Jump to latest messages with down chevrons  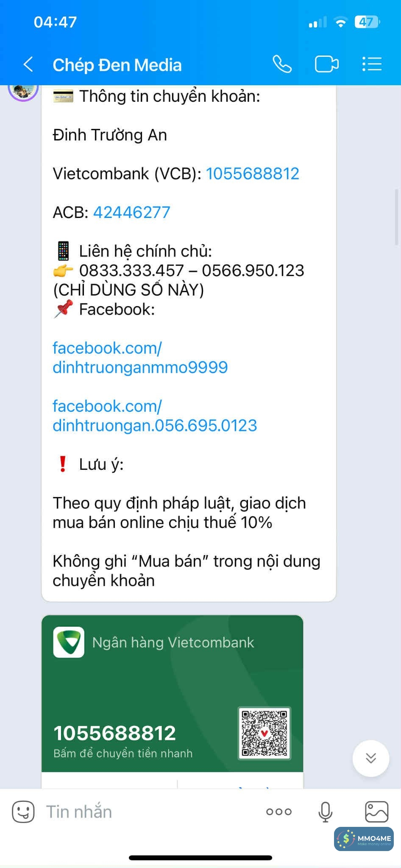click(x=371, y=758)
